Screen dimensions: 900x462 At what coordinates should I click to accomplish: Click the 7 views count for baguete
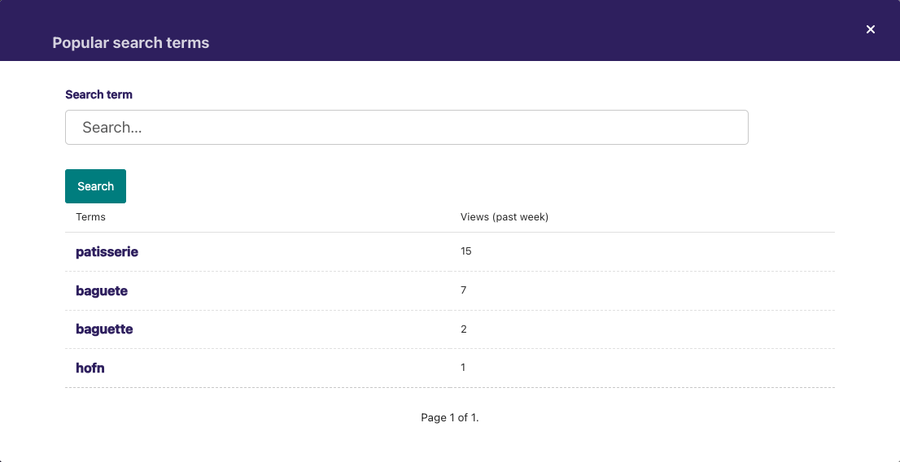coord(463,290)
